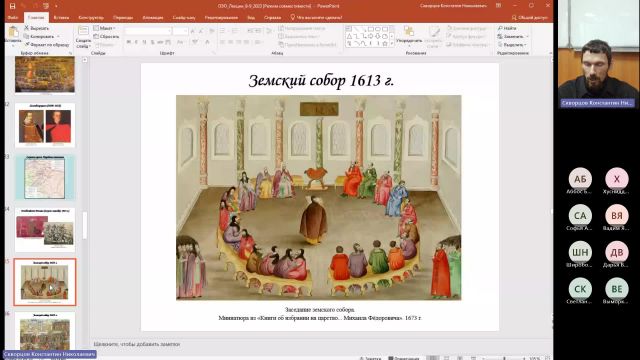Image resolution: width=640 pixels, height=360 pixels.
Task: Select the topmost painting slide thumbnail
Action: tap(45, 74)
